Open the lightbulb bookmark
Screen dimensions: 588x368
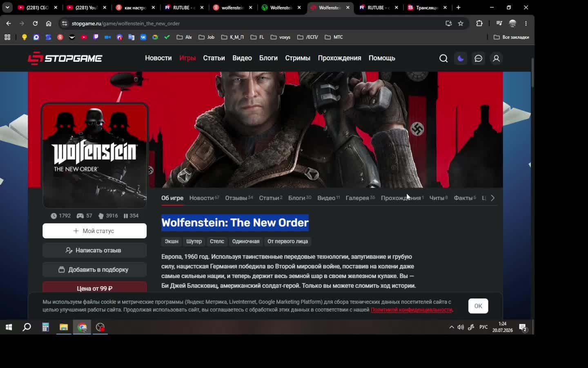(24, 37)
